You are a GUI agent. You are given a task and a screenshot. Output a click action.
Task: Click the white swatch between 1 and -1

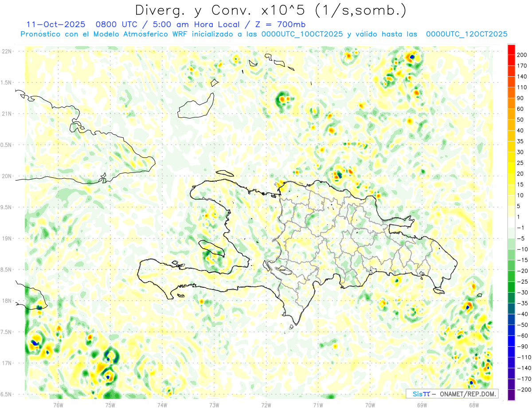pos(511,223)
